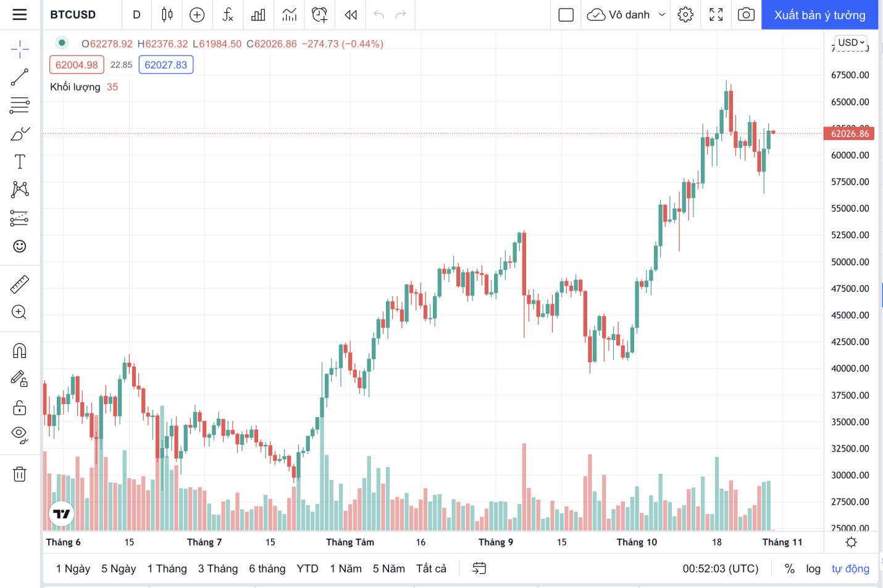Screen dimensions: 883x588
Task: Change the D timeframe interval
Action: (x=136, y=15)
